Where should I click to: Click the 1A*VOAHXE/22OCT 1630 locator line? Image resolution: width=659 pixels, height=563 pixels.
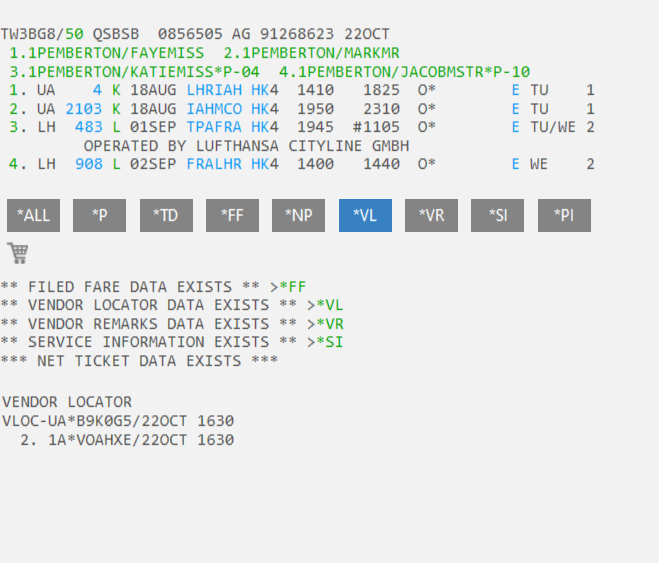point(141,440)
